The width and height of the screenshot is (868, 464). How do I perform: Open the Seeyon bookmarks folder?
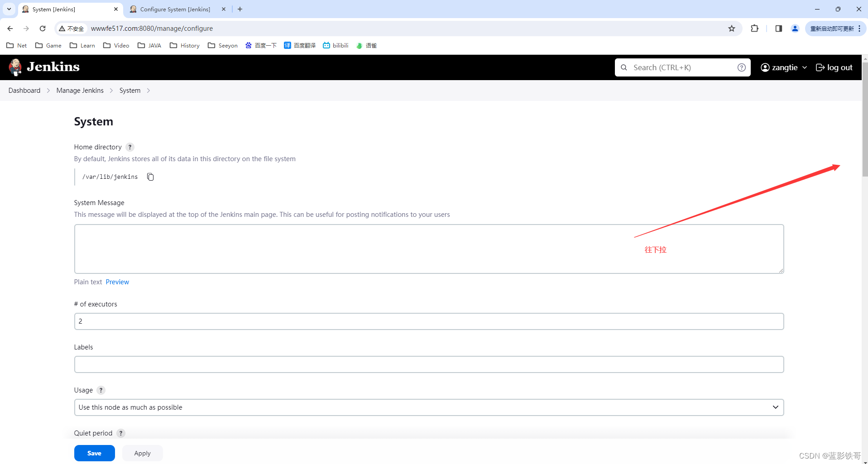pos(223,45)
